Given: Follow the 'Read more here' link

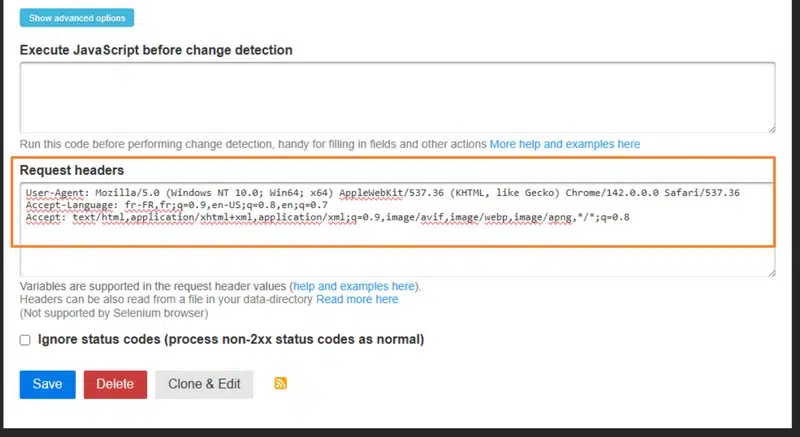Looking at the screenshot, I should 357,299.
